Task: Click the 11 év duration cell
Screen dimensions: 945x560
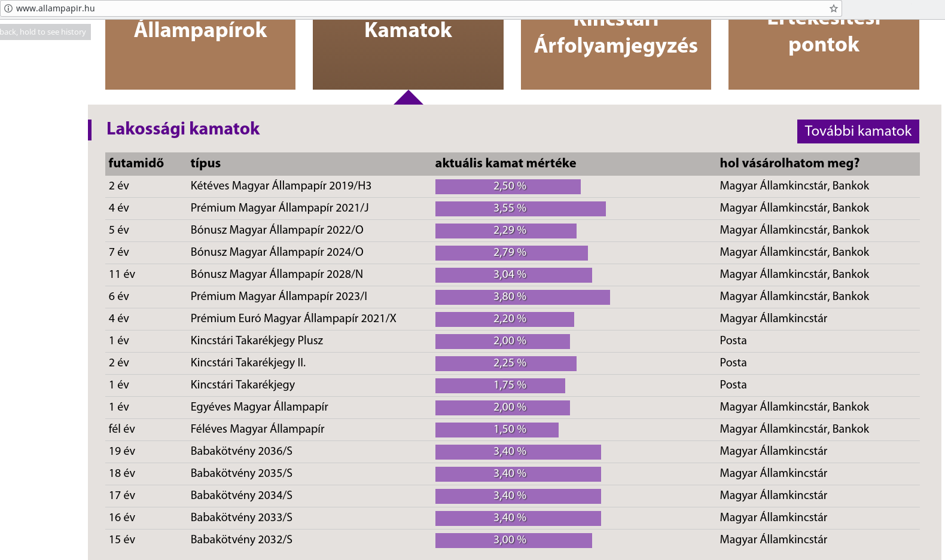Action: tap(122, 274)
